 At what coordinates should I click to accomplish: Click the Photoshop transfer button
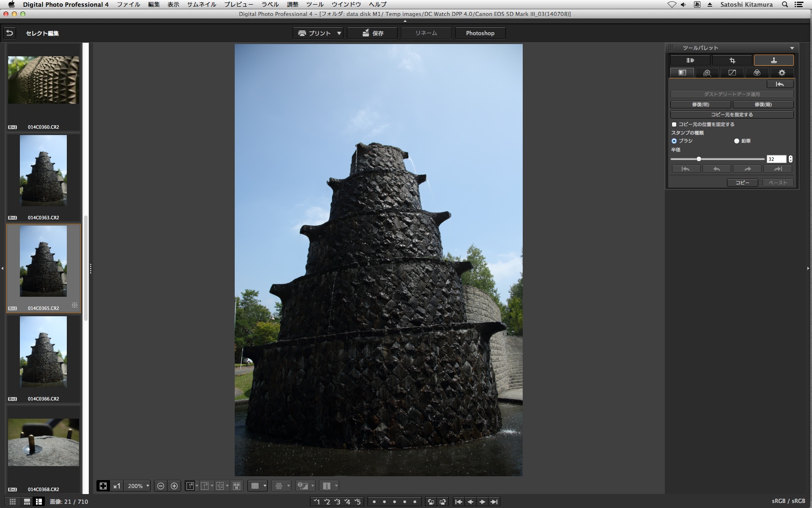[480, 33]
